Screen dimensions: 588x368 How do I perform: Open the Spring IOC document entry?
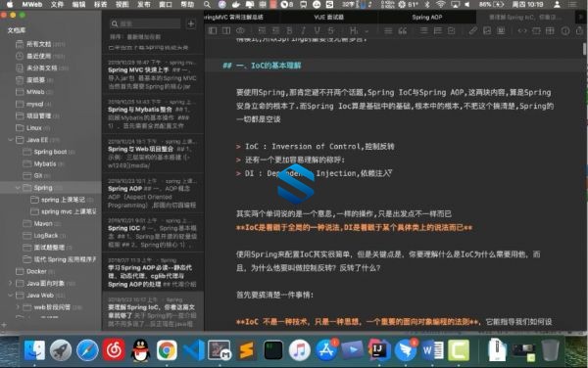[153, 233]
